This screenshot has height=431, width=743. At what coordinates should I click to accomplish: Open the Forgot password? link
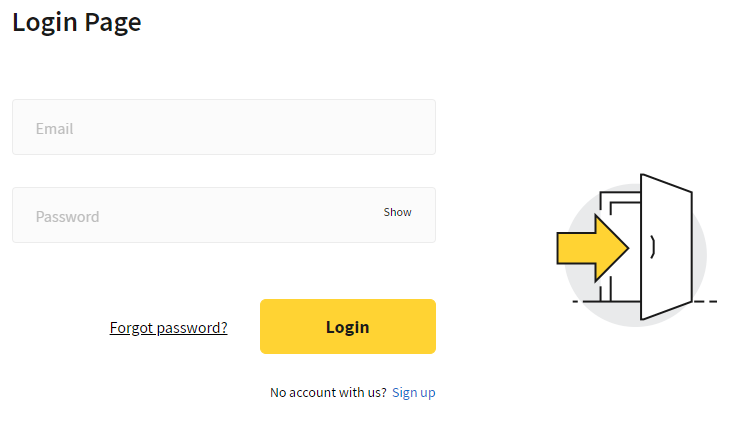click(x=168, y=327)
